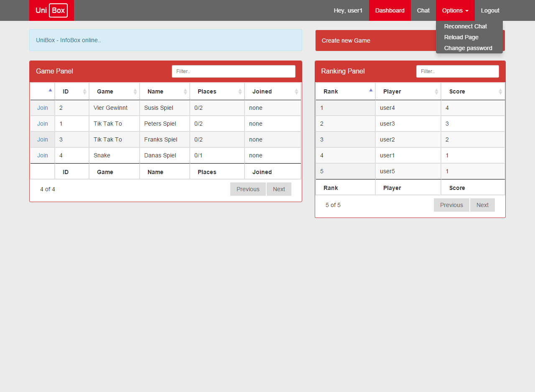Sort Game Panel by Name column

[165, 91]
